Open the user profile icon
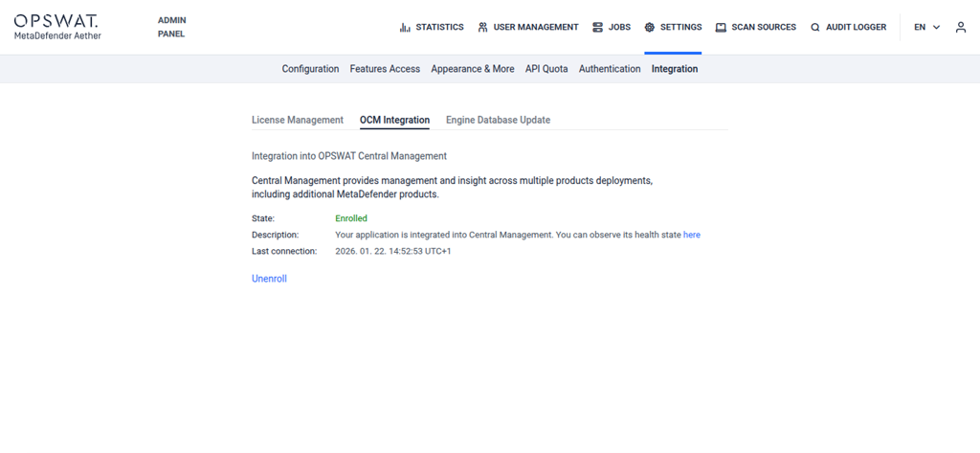This screenshot has width=980, height=453. click(961, 28)
